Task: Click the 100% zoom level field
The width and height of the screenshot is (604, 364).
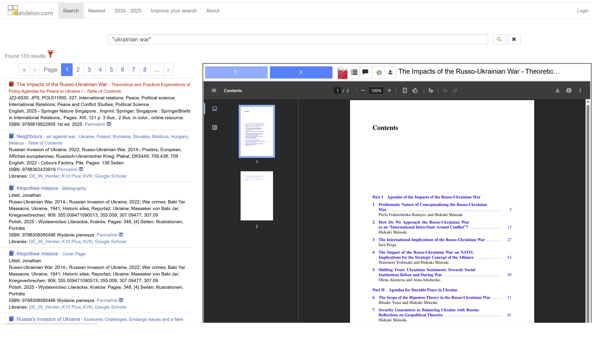Action: coord(376,90)
